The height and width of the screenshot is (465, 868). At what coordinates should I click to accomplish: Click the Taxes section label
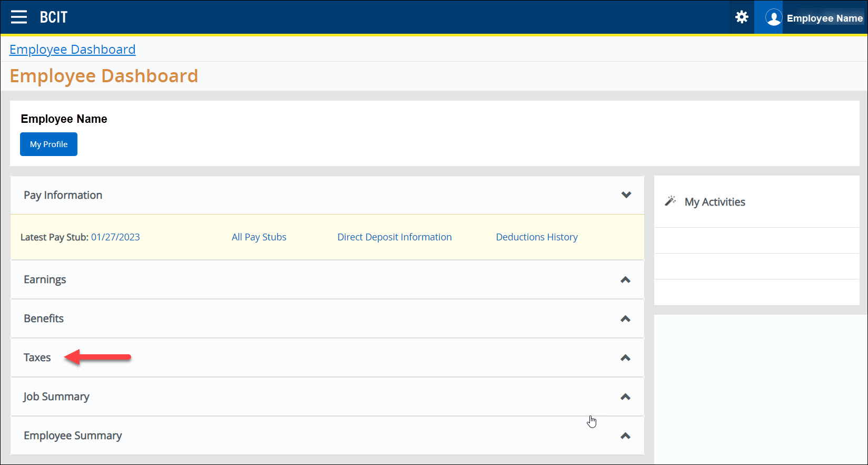point(37,357)
